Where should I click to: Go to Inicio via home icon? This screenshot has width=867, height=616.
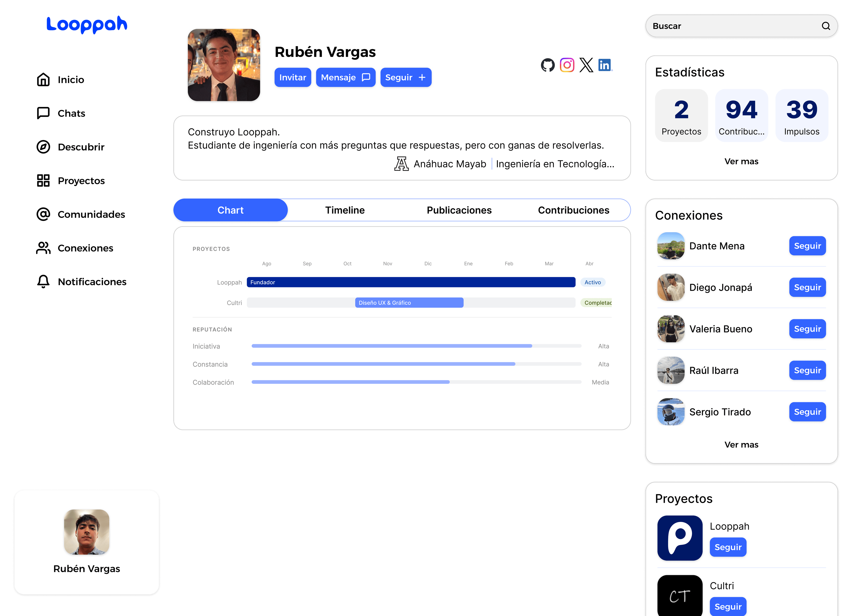point(43,80)
